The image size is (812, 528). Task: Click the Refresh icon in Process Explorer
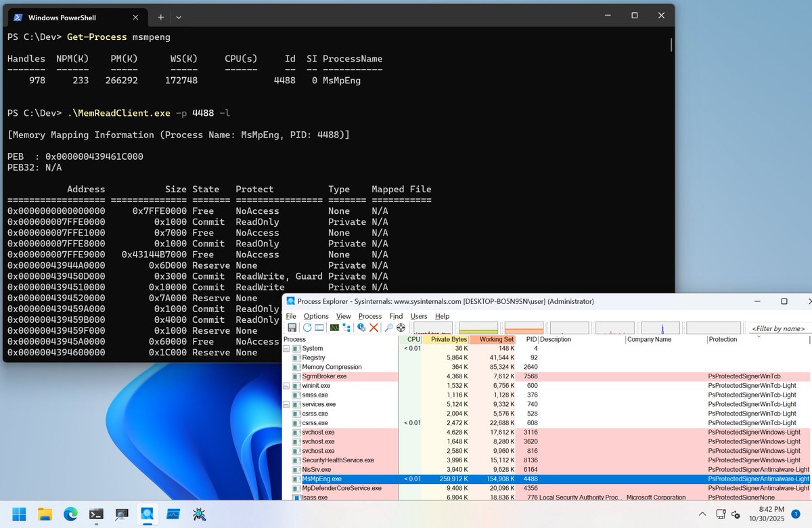click(x=307, y=328)
